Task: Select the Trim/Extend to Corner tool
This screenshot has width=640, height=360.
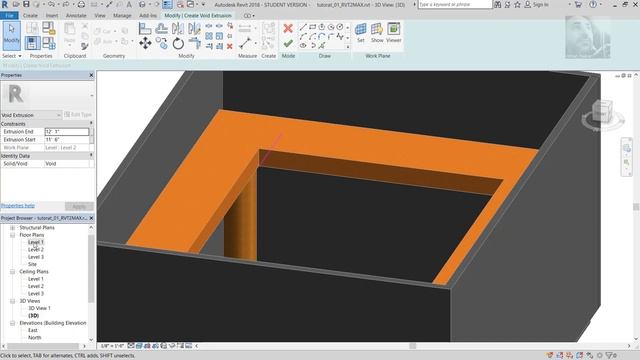Action: (x=194, y=43)
